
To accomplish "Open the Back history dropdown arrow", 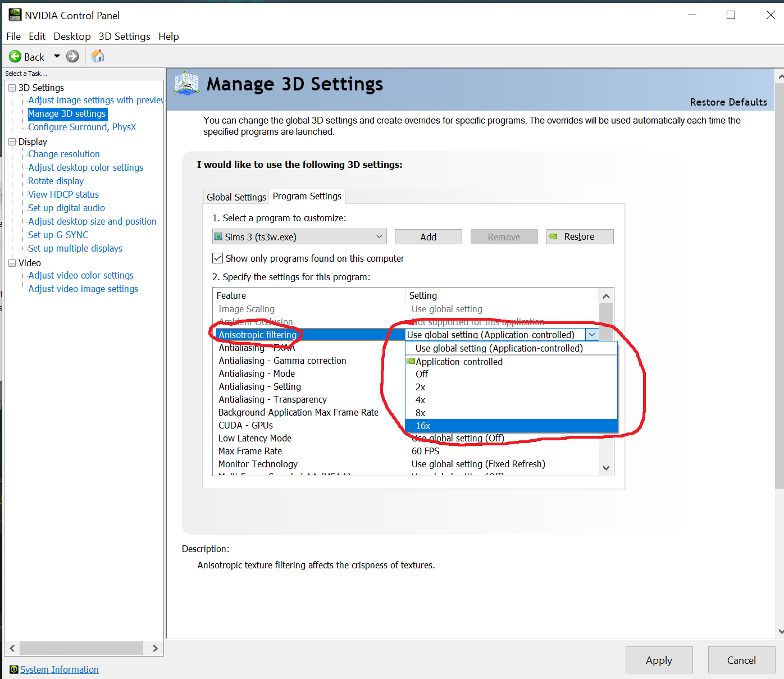I will tap(57, 57).
